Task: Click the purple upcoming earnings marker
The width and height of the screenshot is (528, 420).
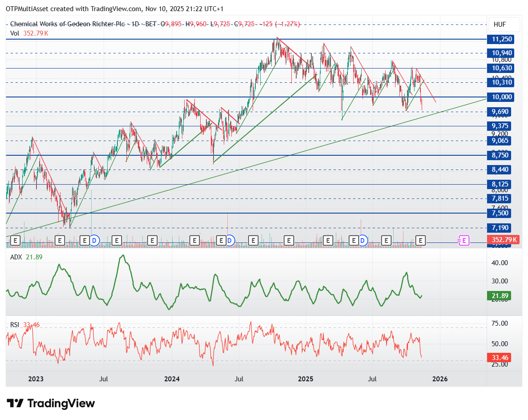Action: tap(464, 241)
